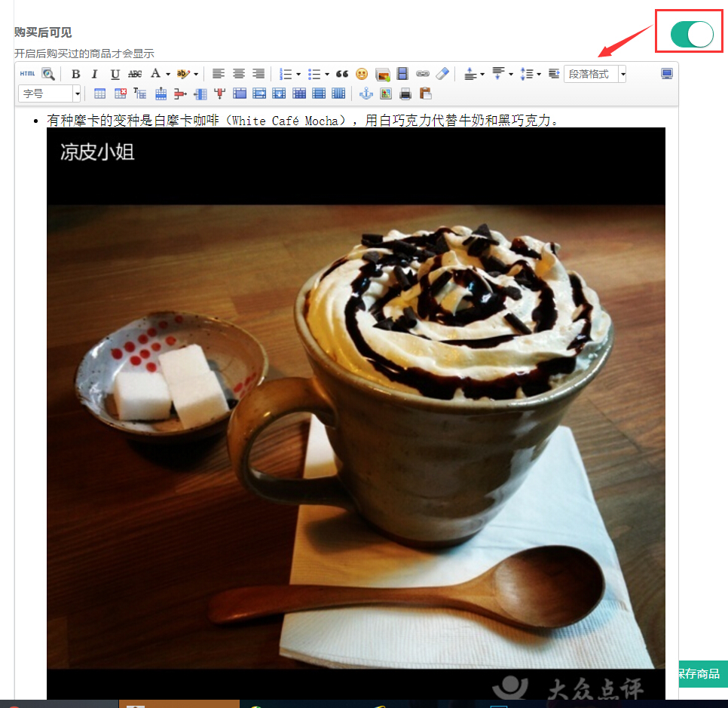The width and height of the screenshot is (728, 708).
Task: Apply underline formatting
Action: click(x=115, y=74)
